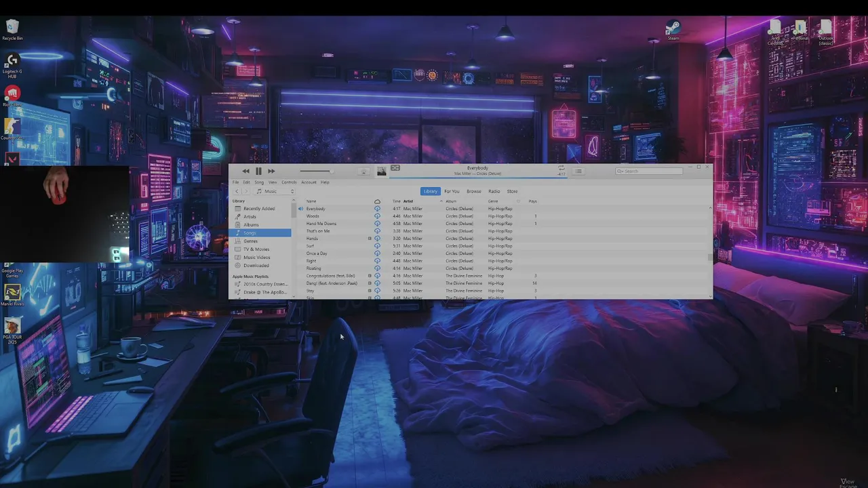Switch to the Radio tab
868x488 pixels.
coord(494,191)
